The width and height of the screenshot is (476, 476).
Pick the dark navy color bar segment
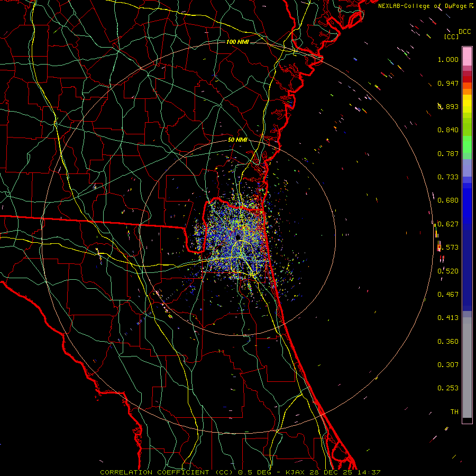point(467,270)
